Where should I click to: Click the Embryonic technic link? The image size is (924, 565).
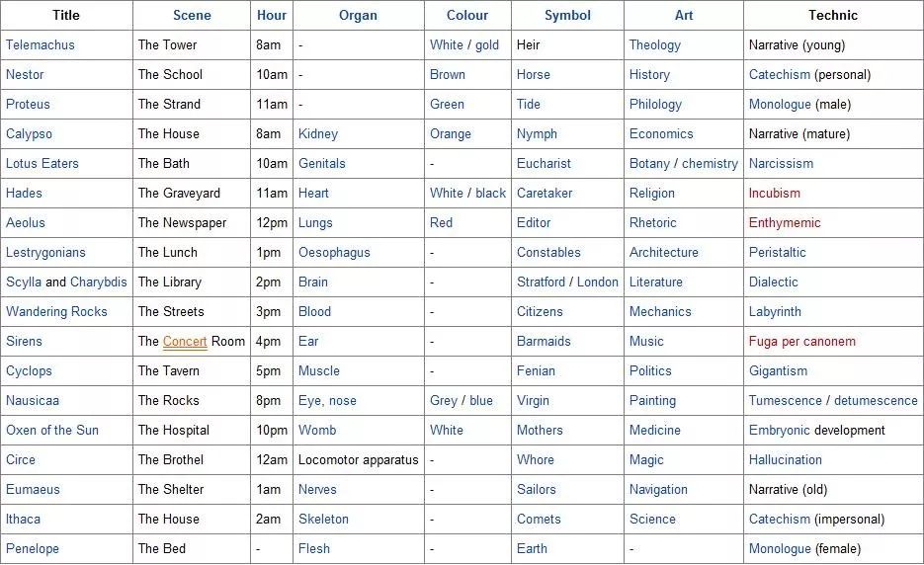[x=779, y=430]
